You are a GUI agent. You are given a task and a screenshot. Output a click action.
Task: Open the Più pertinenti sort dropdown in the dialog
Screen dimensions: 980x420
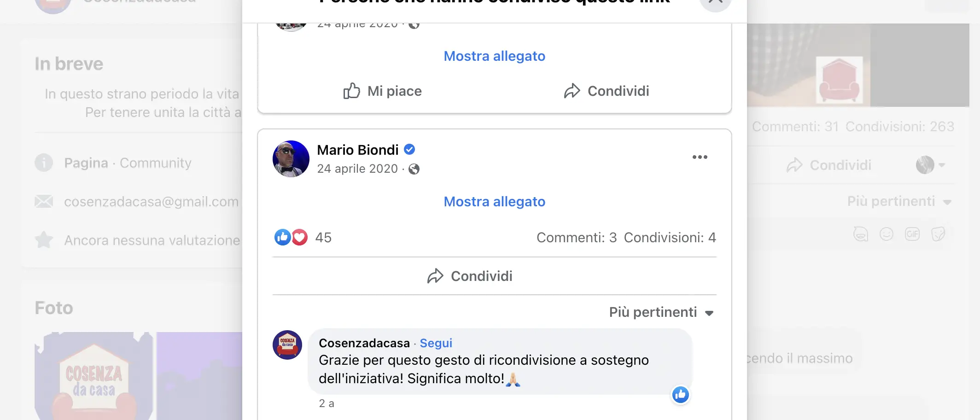[x=661, y=312]
